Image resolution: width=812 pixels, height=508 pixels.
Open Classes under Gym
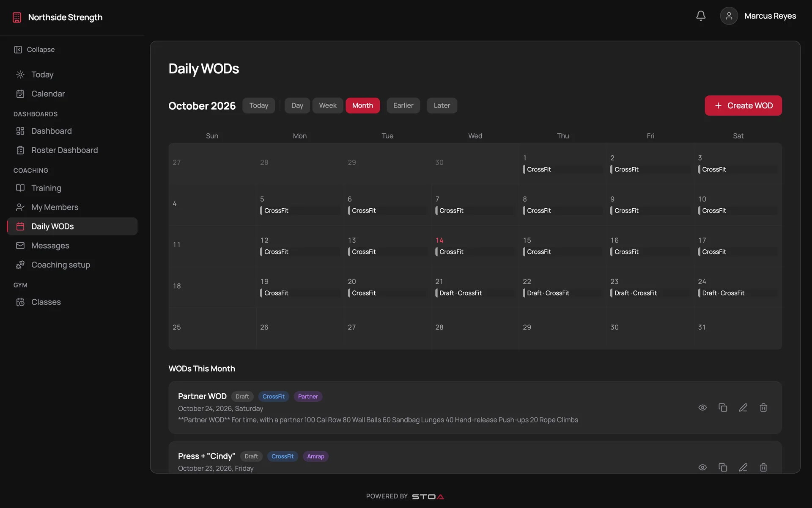(x=72, y=302)
